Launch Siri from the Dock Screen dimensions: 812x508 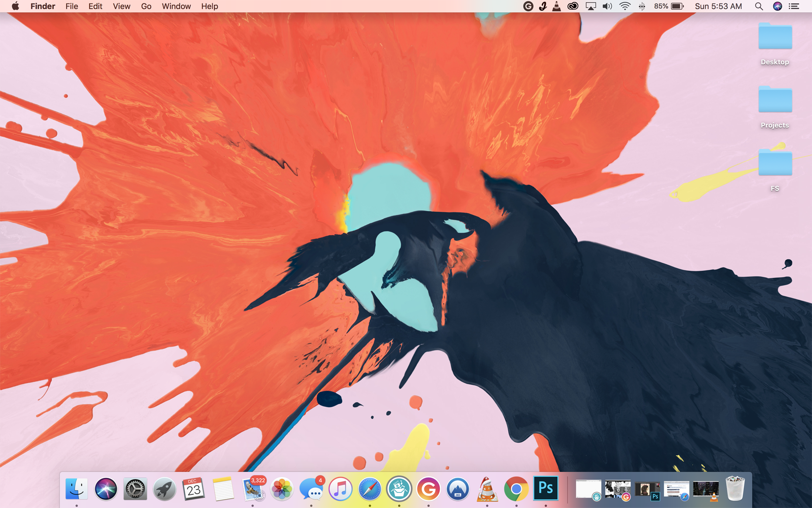pos(106,489)
